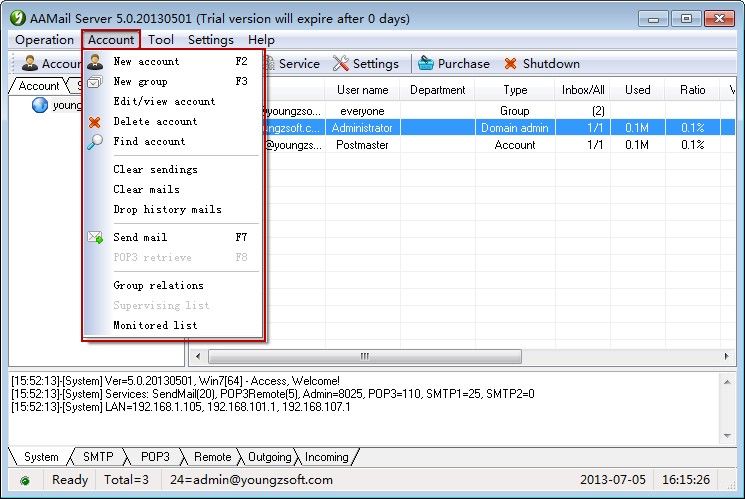745x499 pixels.
Task: Choose New group menu entry text
Action: (140, 82)
